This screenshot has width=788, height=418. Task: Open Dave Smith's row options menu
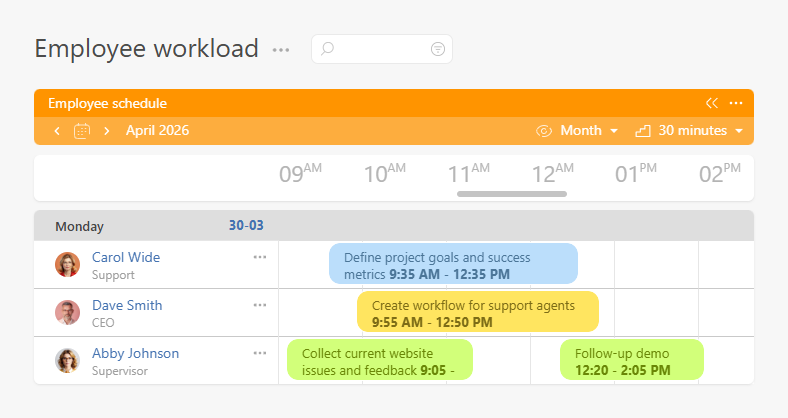[260, 305]
